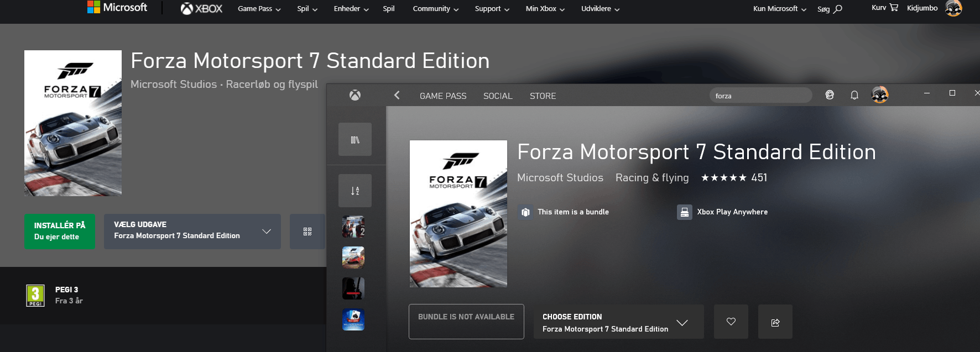Open Microsoft Studios link in the Xbox app
980x352 pixels.
pyautogui.click(x=560, y=178)
